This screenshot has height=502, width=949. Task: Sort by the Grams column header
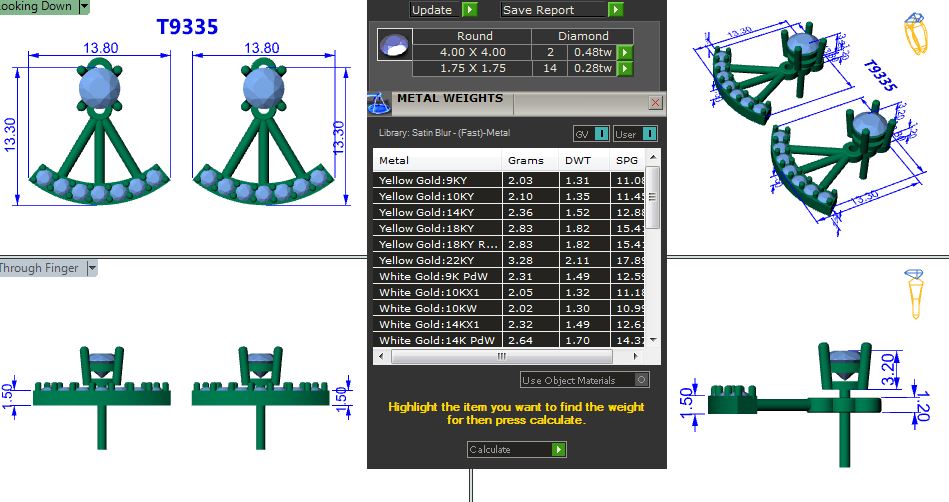point(526,160)
